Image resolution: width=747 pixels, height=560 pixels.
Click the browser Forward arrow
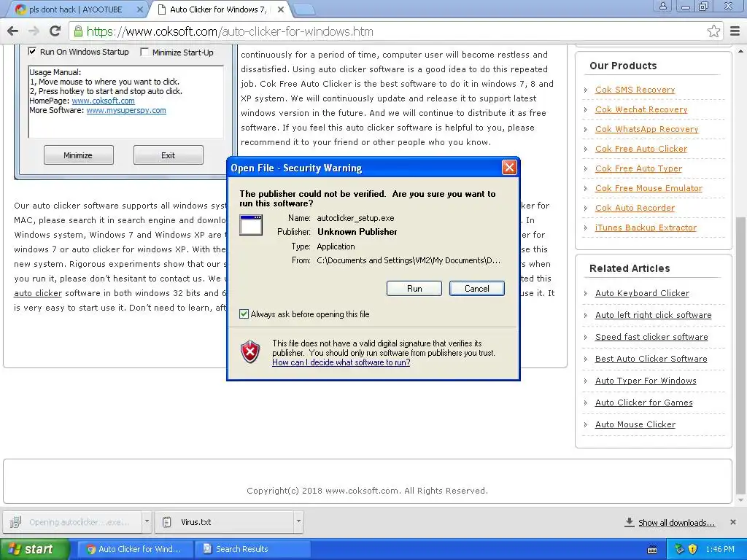point(34,31)
